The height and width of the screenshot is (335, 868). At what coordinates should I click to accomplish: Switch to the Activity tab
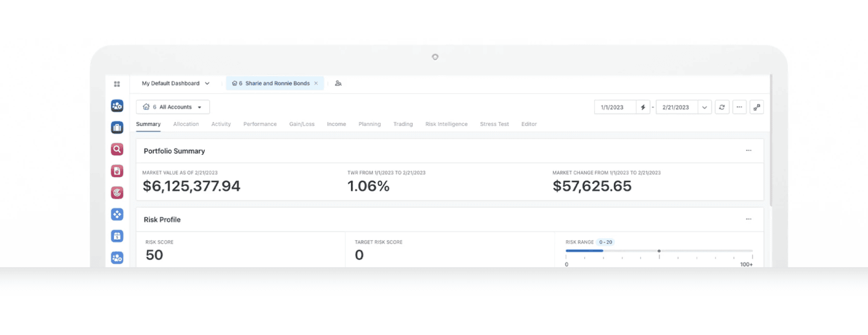pos(221,124)
